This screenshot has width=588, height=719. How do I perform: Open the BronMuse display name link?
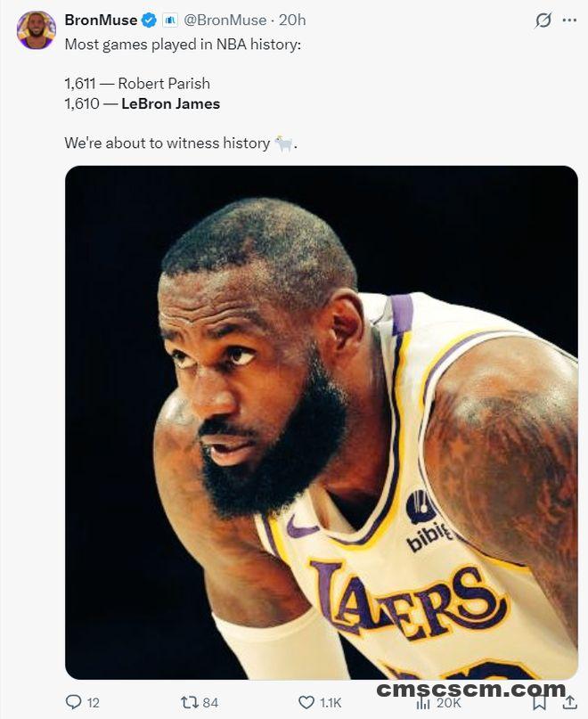101,20
